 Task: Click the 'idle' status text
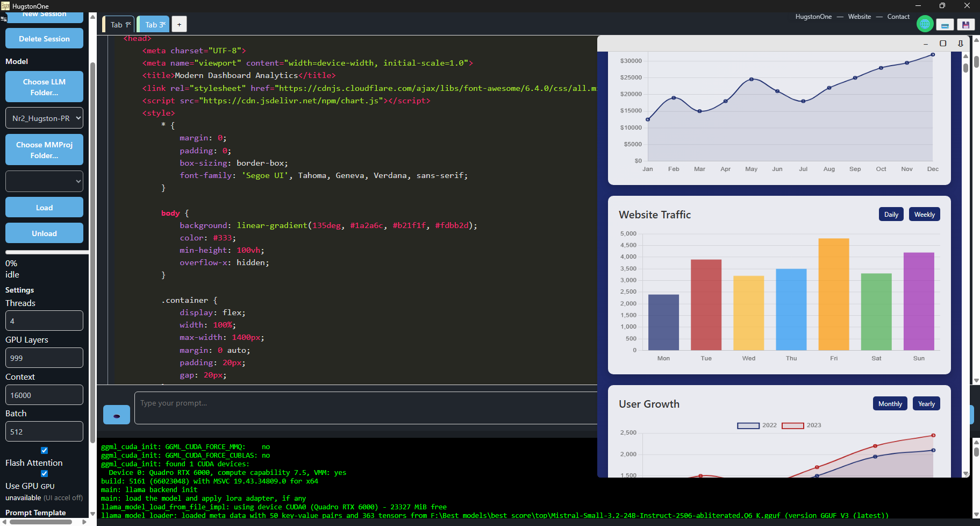click(x=12, y=274)
